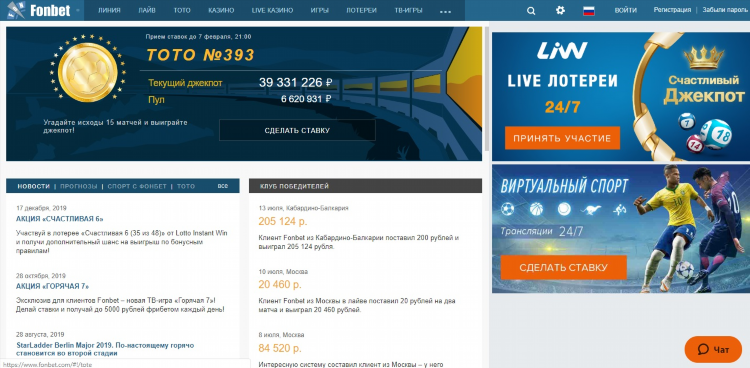Open the orange Чат chat button
This screenshot has width=750, height=368.
click(x=713, y=349)
